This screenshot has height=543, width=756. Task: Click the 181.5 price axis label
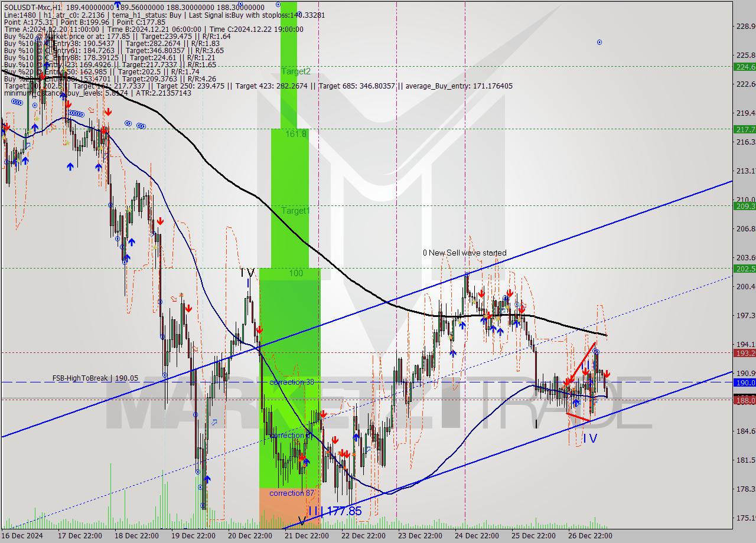(x=746, y=460)
